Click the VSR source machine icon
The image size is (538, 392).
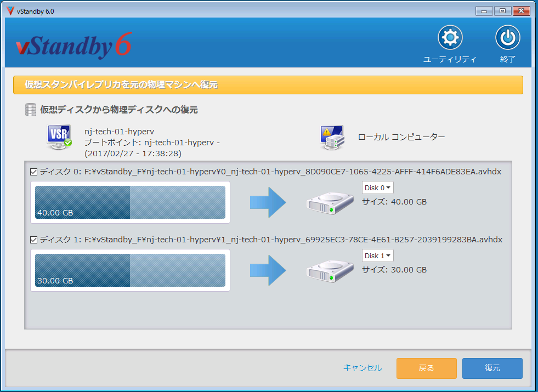(x=59, y=138)
